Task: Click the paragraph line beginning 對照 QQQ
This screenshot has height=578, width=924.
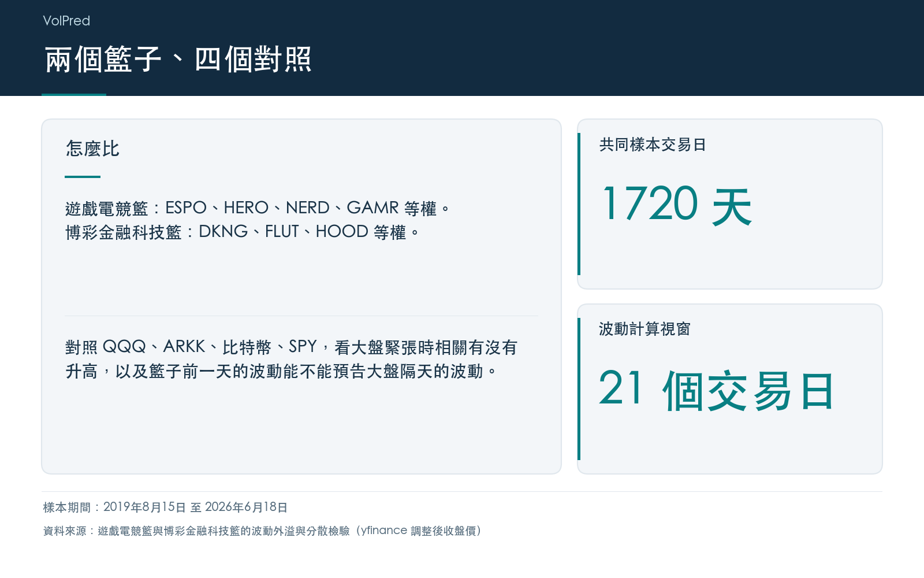Action: [x=291, y=347]
